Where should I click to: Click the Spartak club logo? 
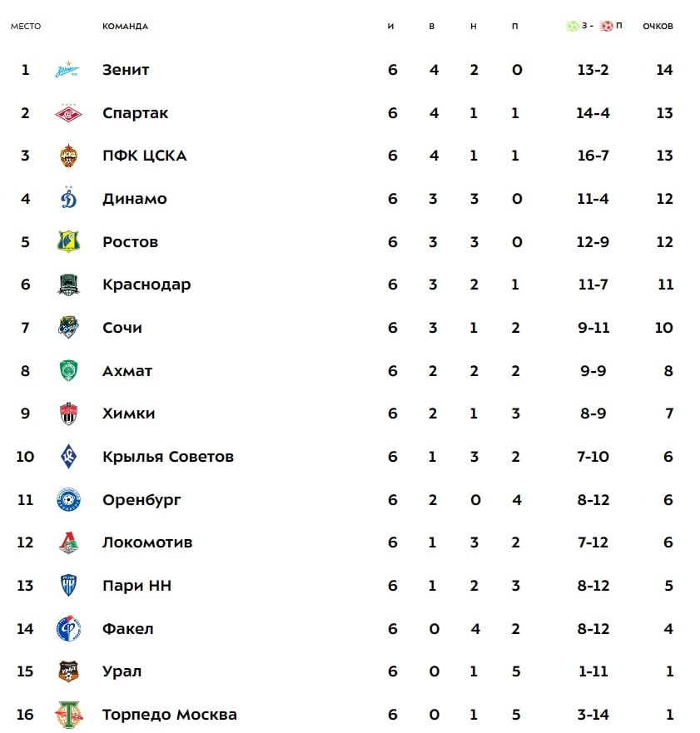pyautogui.click(x=68, y=113)
